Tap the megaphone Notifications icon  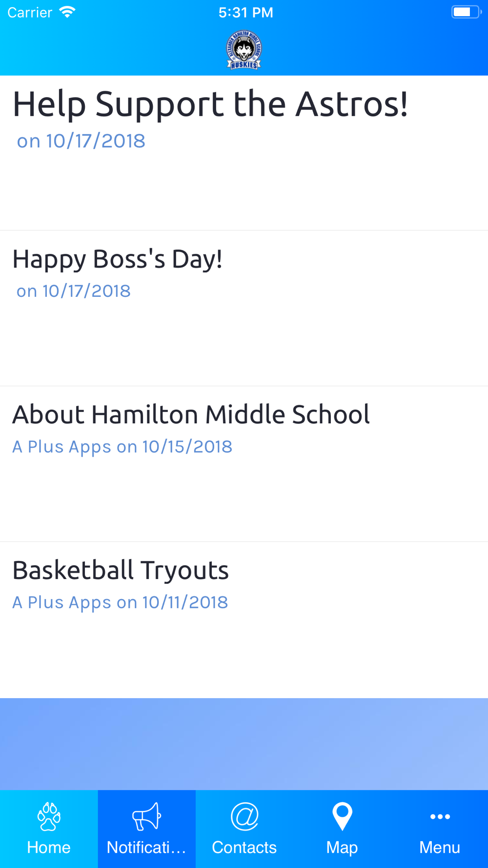(146, 816)
